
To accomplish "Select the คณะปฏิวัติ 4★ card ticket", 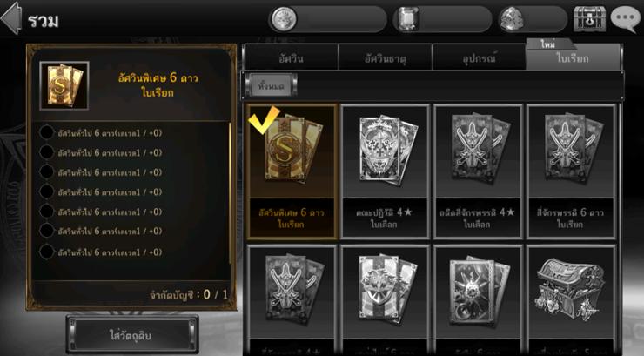I will click(385, 171).
